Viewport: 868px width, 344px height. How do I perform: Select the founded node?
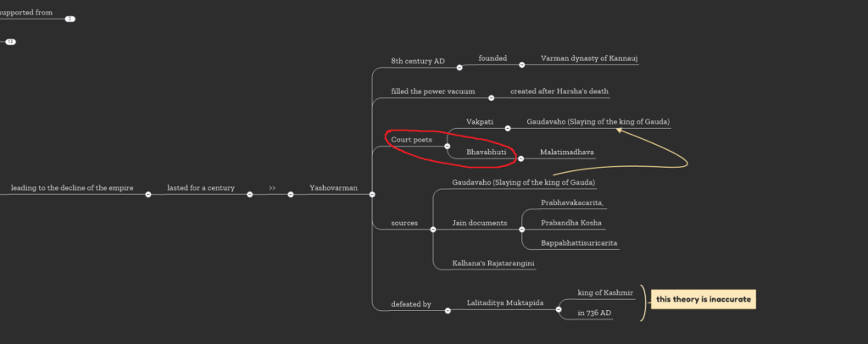point(492,58)
